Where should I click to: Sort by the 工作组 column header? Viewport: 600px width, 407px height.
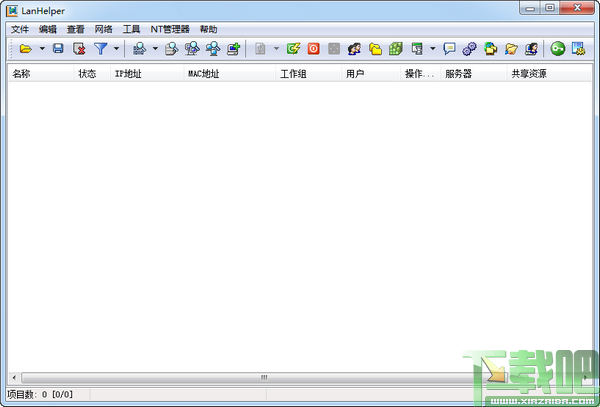coord(308,74)
